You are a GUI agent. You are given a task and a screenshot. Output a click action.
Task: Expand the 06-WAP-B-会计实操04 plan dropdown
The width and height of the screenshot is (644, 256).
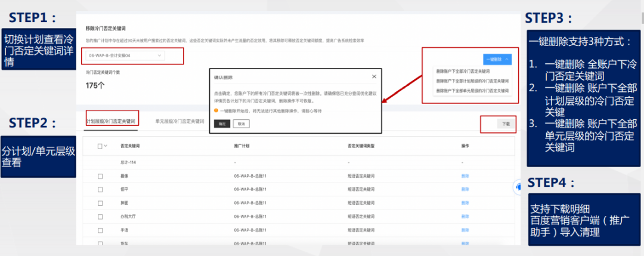[124, 55]
